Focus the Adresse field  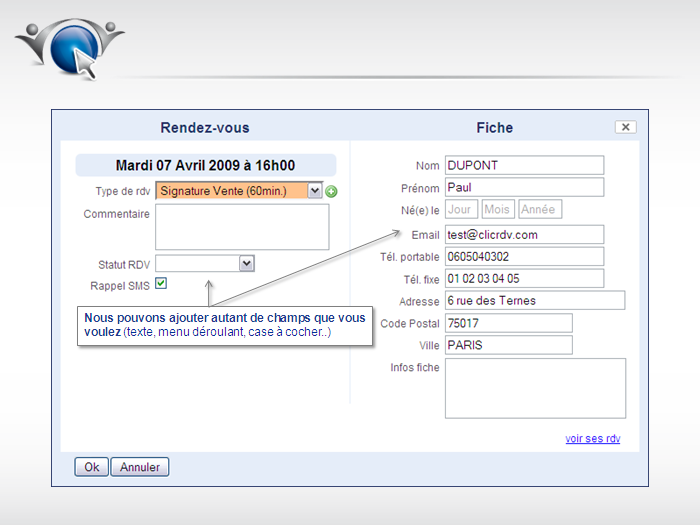click(535, 300)
